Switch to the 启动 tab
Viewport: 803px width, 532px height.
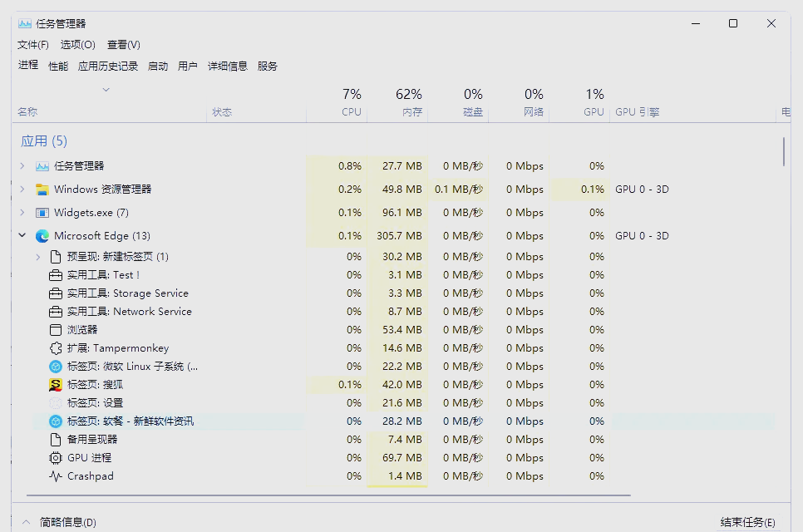(x=158, y=66)
